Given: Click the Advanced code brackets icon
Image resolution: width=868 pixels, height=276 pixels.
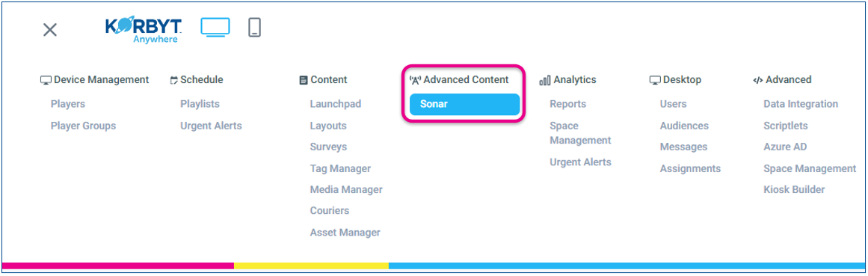Looking at the screenshot, I should (758, 80).
